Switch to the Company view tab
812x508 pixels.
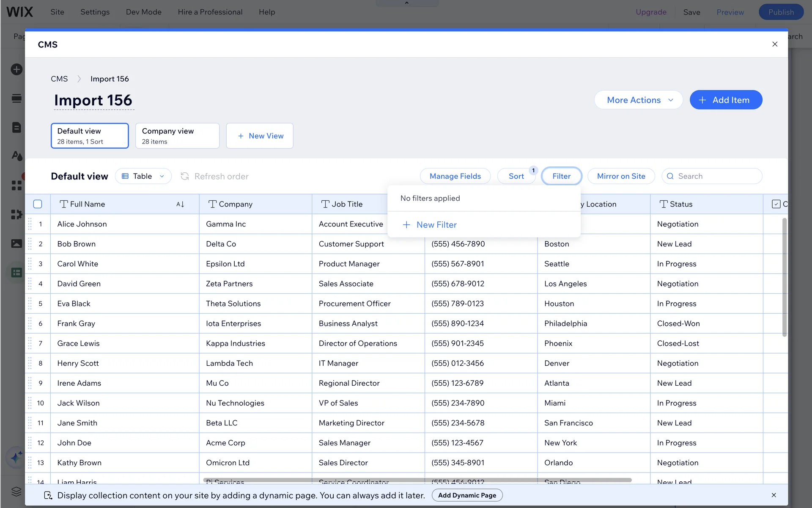click(177, 136)
